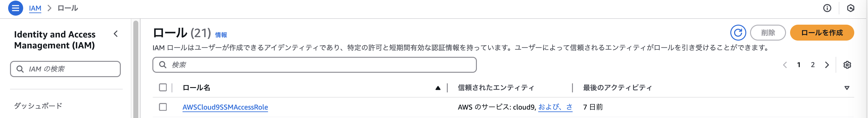Open table preferences gear icon
The width and height of the screenshot is (868, 118).
coord(847,65)
